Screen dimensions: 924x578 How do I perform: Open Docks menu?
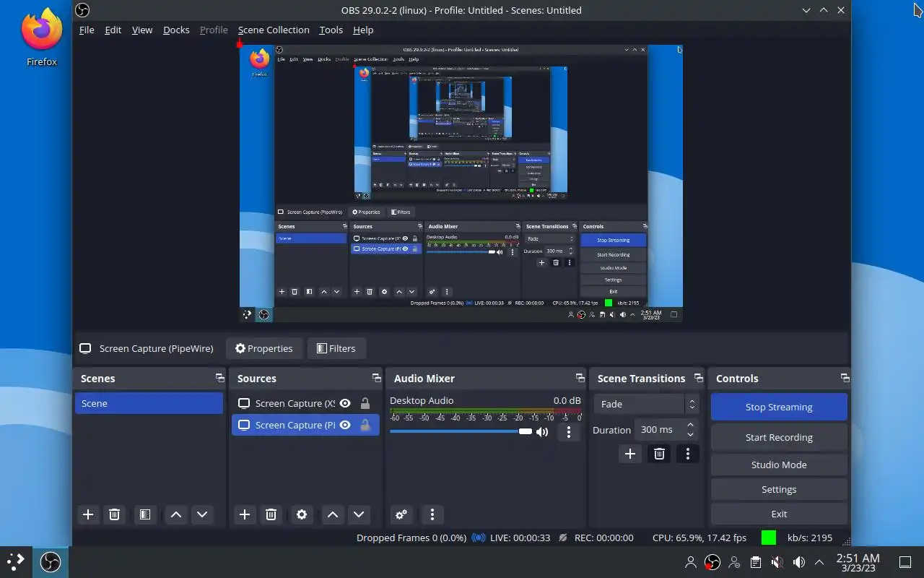click(176, 30)
